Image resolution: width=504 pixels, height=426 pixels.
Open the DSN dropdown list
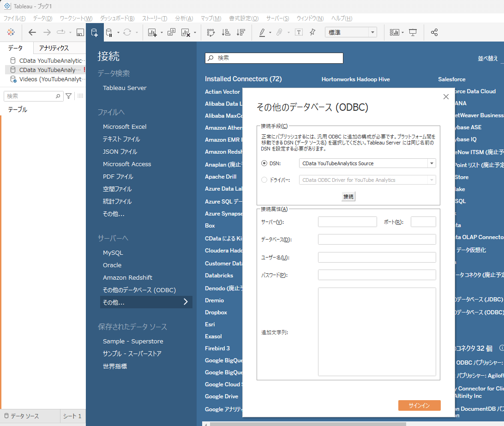[x=432, y=163]
